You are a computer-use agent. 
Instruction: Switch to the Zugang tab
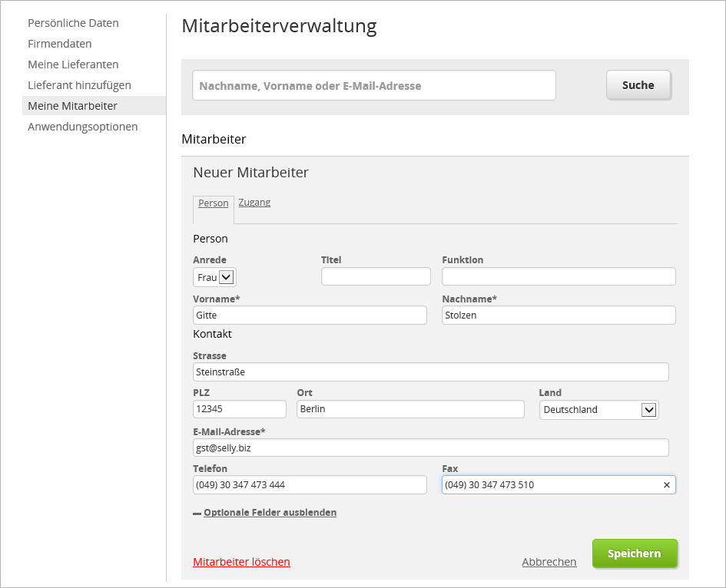coord(254,203)
